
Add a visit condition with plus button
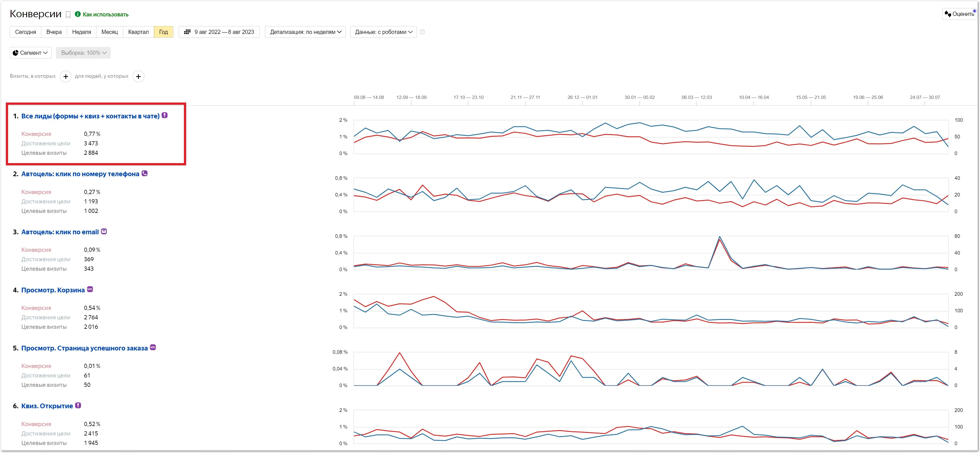(x=65, y=76)
